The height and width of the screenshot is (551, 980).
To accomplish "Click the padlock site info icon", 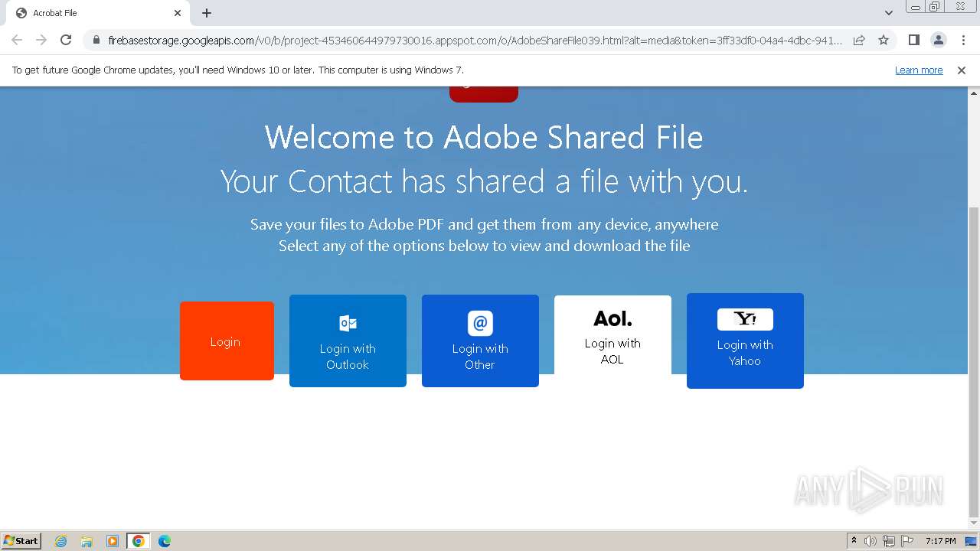I will pos(96,40).
